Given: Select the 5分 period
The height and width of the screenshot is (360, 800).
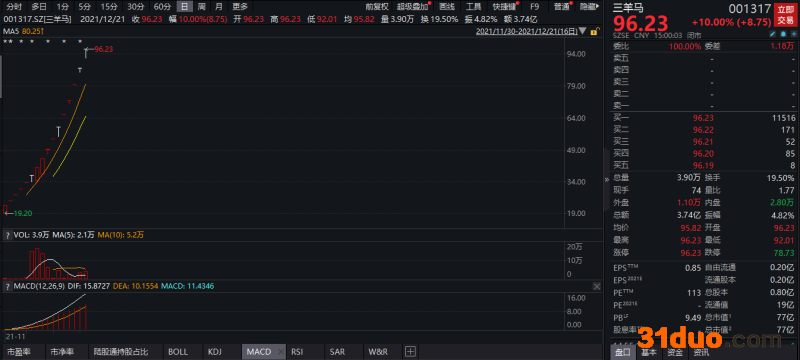Looking at the screenshot, I should [x=84, y=7].
